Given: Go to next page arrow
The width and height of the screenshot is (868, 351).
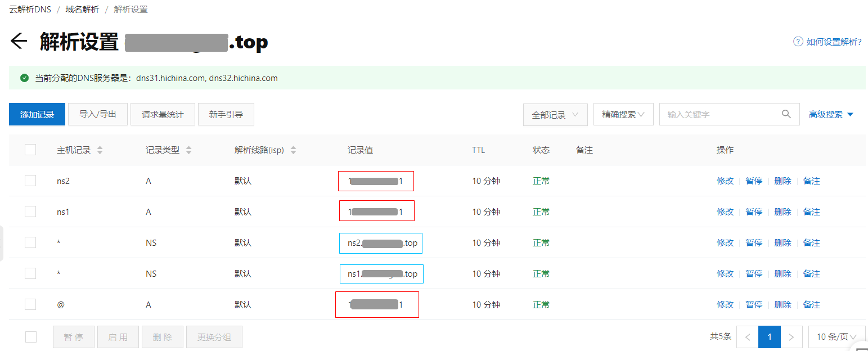Looking at the screenshot, I should click(x=791, y=337).
